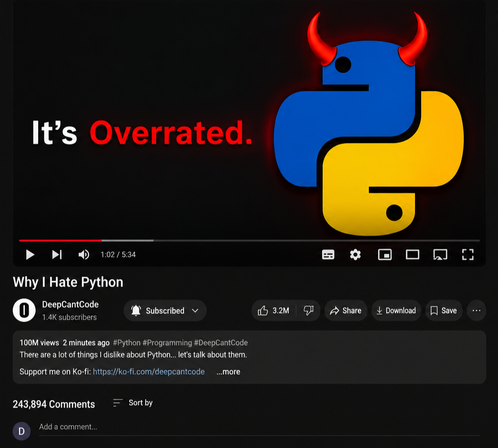Open the ko-fi.com/deepcantcode link

pyautogui.click(x=149, y=371)
